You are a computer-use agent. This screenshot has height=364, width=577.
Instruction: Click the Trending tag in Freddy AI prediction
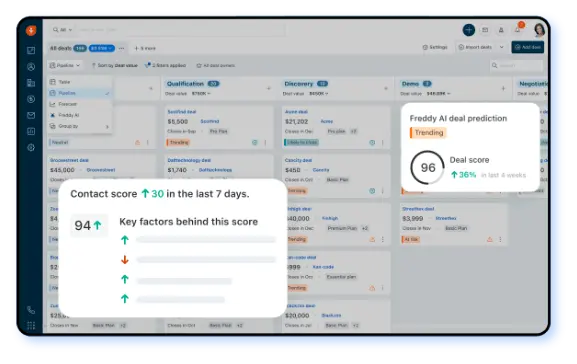tap(428, 132)
